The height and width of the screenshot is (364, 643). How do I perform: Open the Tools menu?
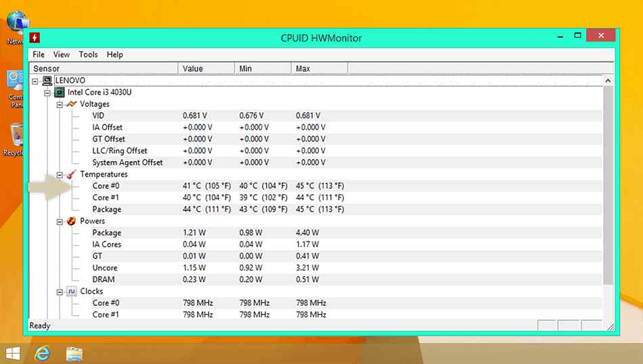88,55
